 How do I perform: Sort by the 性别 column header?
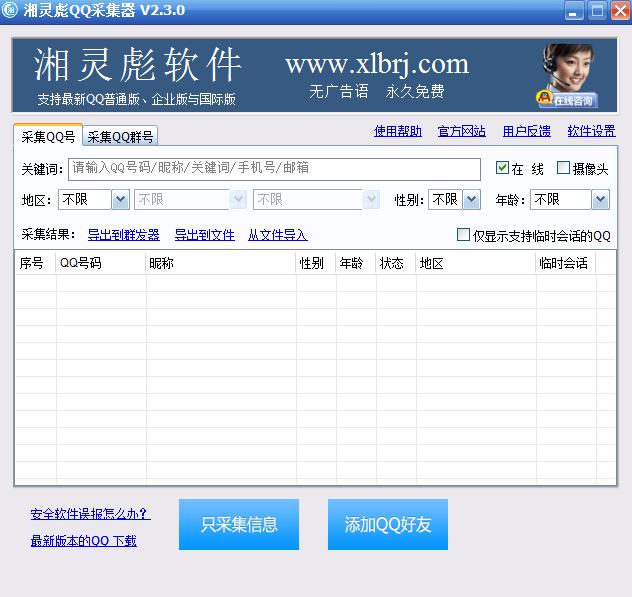(316, 263)
